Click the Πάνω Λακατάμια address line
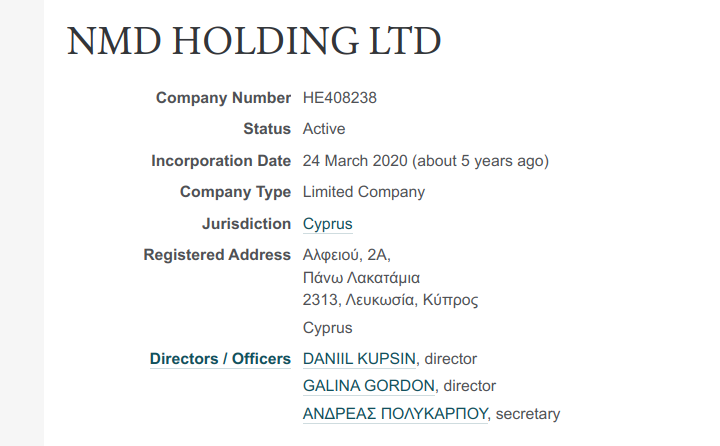The width and height of the screenshot is (720, 446). coord(361,278)
